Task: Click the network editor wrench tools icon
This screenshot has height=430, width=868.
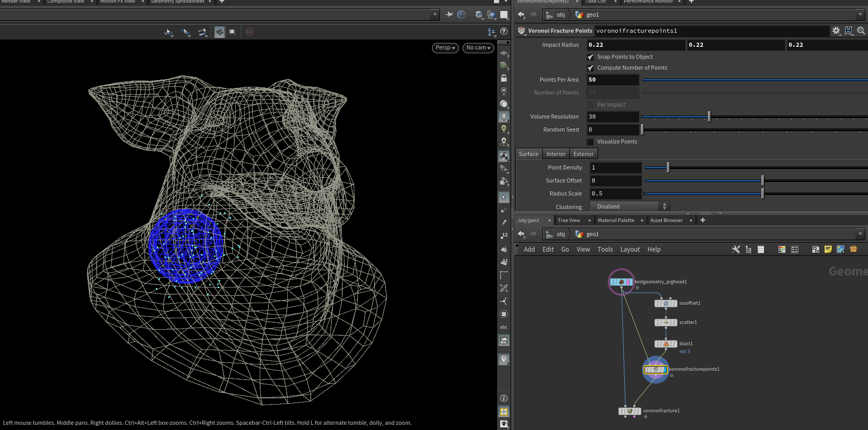Action: [736, 250]
